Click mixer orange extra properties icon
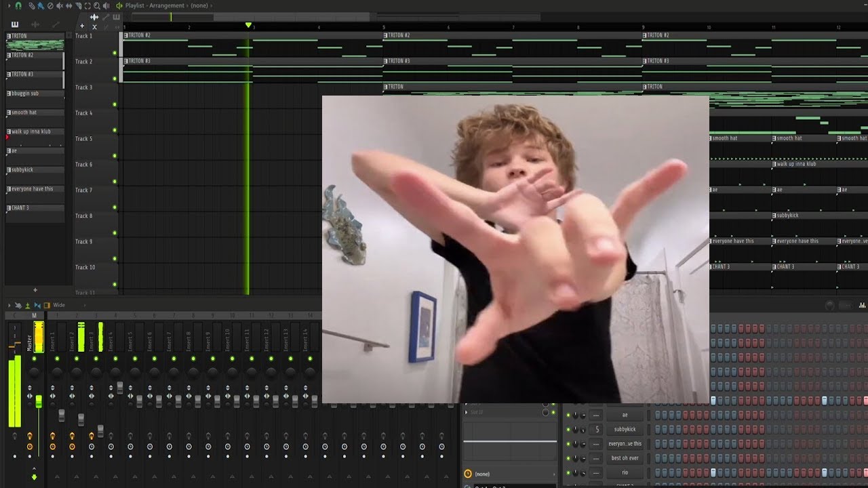This screenshot has height=488, width=868. 47,306
